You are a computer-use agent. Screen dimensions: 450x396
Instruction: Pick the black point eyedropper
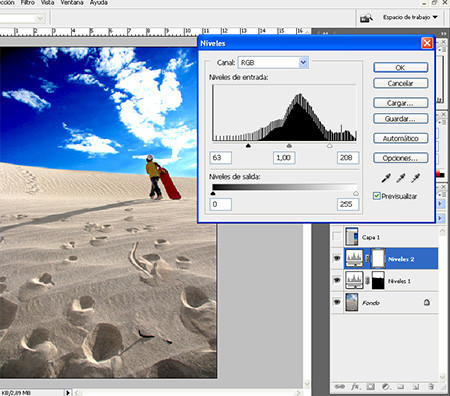pyautogui.click(x=386, y=178)
